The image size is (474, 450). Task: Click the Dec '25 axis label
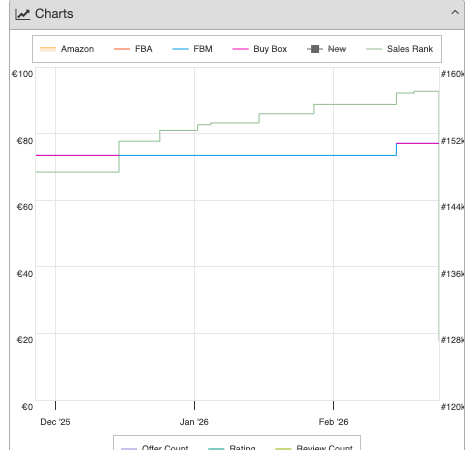pos(55,422)
